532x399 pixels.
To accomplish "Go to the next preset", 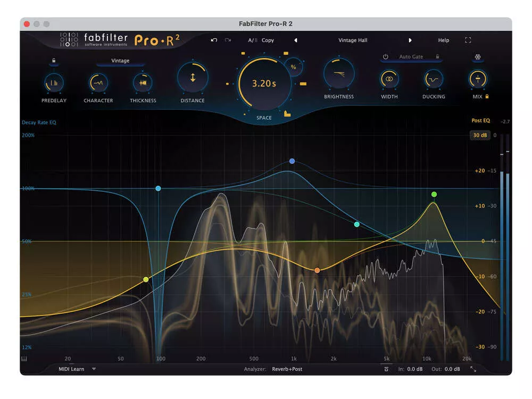I will pyautogui.click(x=410, y=40).
